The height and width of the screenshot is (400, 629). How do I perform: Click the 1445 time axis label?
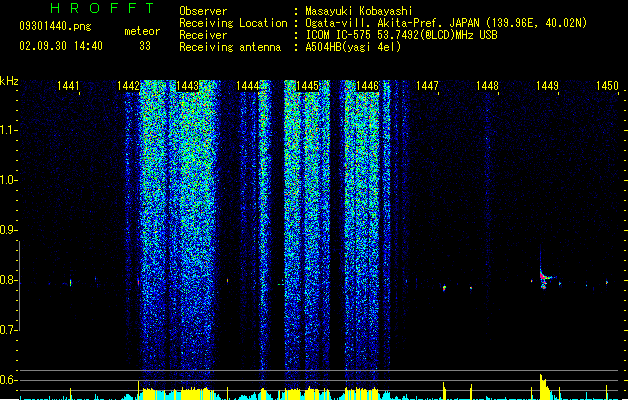point(307,86)
